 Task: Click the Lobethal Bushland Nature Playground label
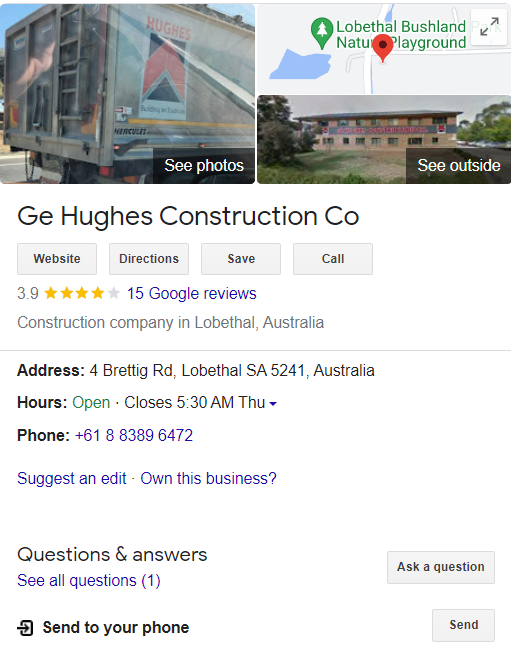[401, 34]
